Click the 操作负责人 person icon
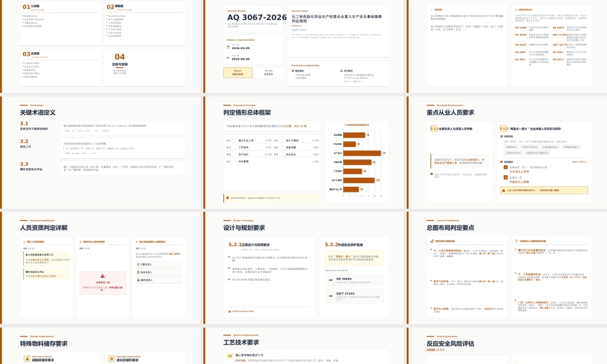The height and width of the screenshot is (364, 607). pyautogui.click(x=138, y=280)
